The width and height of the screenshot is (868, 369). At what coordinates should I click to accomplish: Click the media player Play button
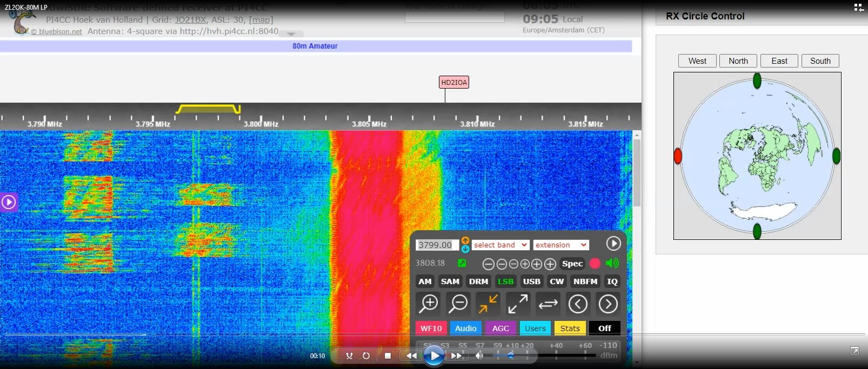433,355
